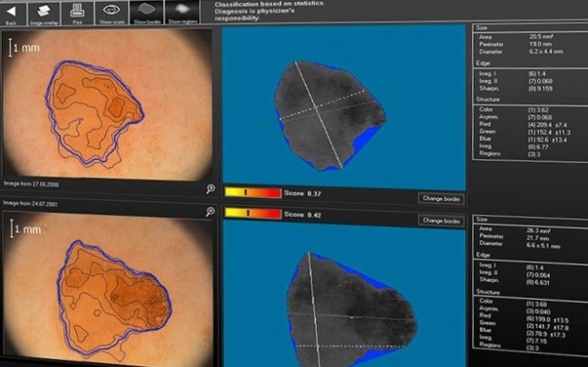The width and height of the screenshot is (588, 367).
Task: Click the grayscale segmentation map below Score 0.42
Action: [344, 294]
